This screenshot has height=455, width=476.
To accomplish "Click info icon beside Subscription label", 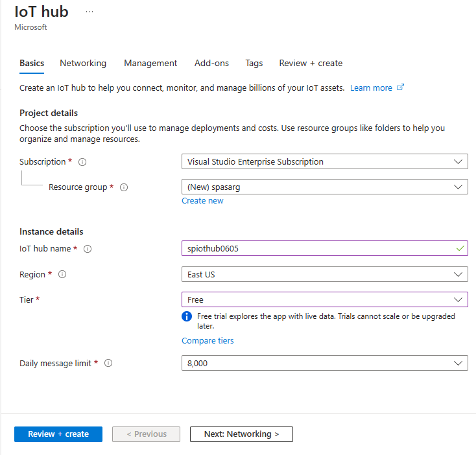I will tap(82, 162).
